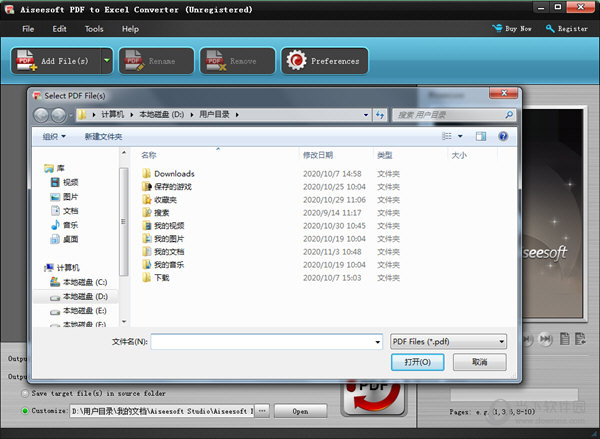Click the Rename PDF toolbar button
The width and height of the screenshot is (600, 439).
(156, 61)
